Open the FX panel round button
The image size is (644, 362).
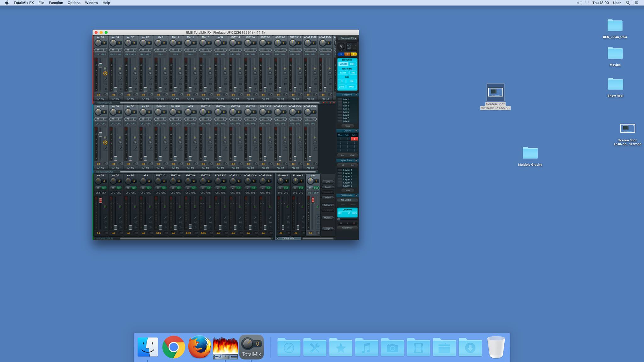click(341, 47)
